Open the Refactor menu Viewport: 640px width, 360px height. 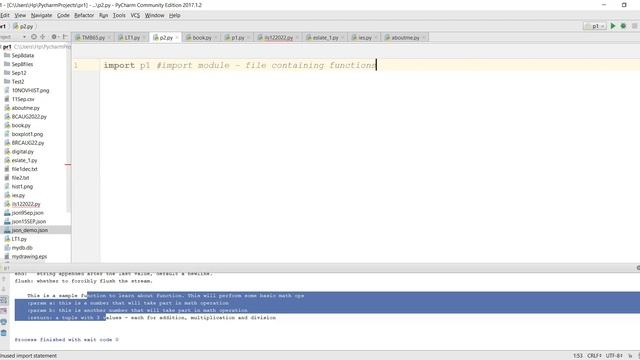click(x=84, y=15)
